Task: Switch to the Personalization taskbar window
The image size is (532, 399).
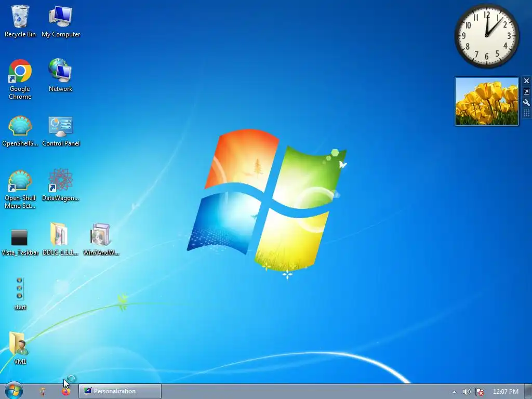Action: point(120,391)
